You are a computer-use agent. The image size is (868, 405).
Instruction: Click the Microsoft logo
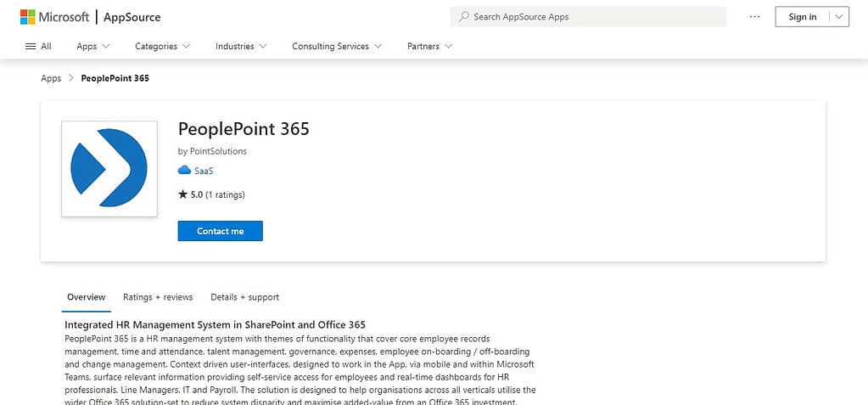pyautogui.click(x=54, y=17)
